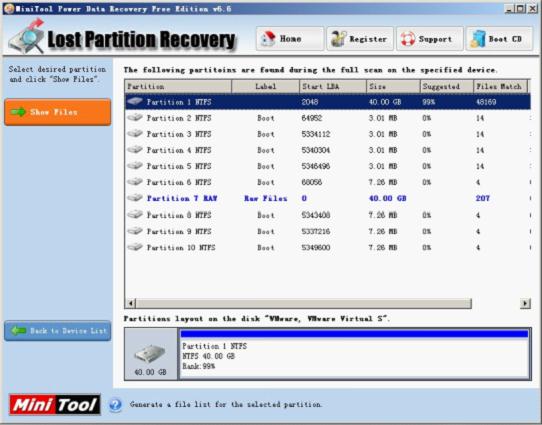Click the orange Show Files button

[58, 112]
